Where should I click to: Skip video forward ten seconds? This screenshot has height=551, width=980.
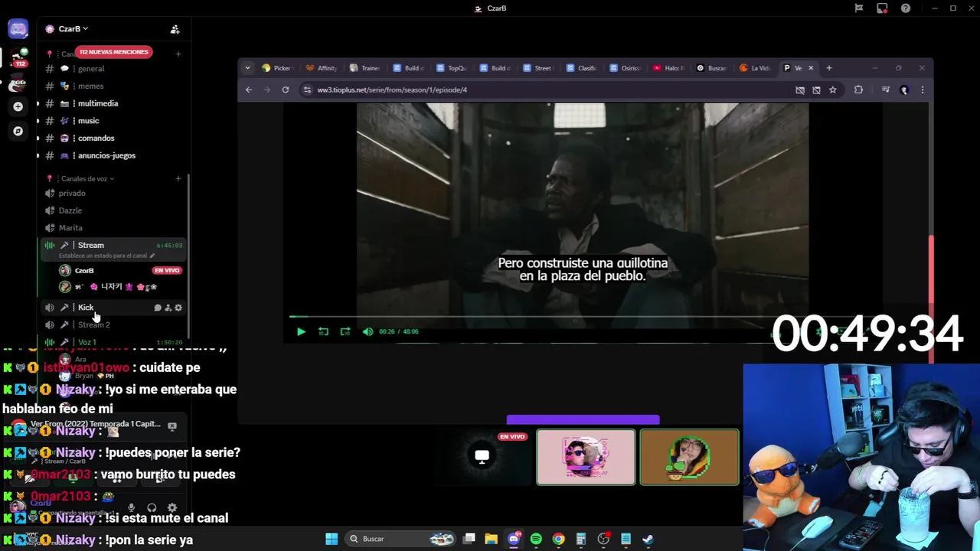click(x=345, y=331)
